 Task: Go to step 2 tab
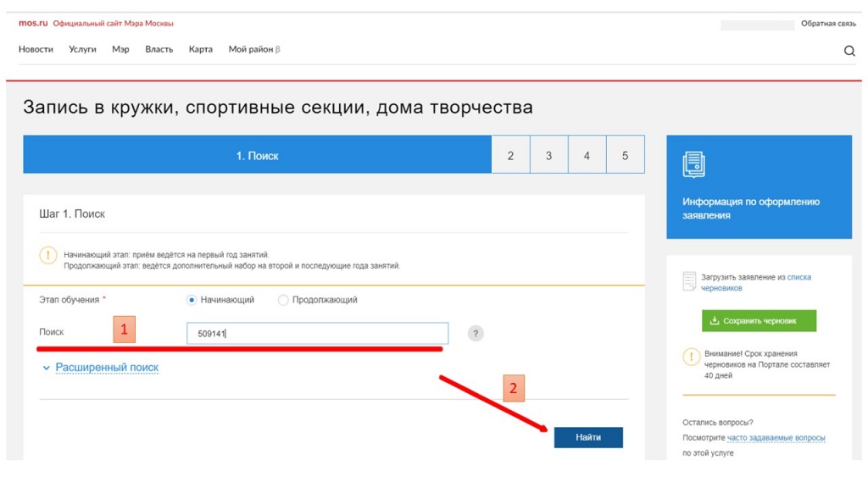[510, 154]
